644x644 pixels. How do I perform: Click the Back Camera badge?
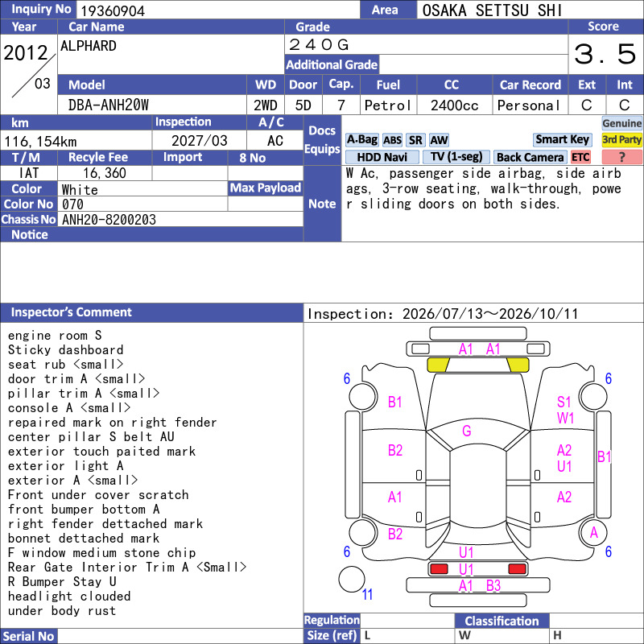(x=530, y=157)
